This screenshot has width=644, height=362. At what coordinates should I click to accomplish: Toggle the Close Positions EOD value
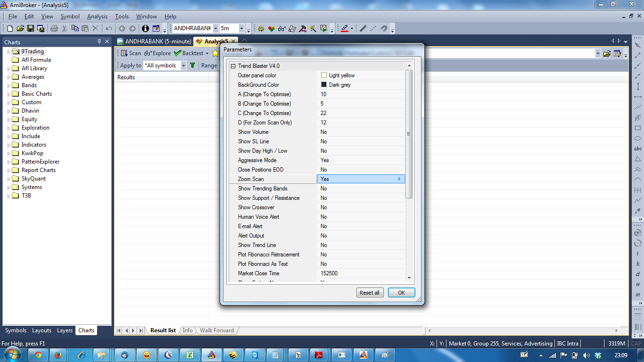tap(361, 170)
